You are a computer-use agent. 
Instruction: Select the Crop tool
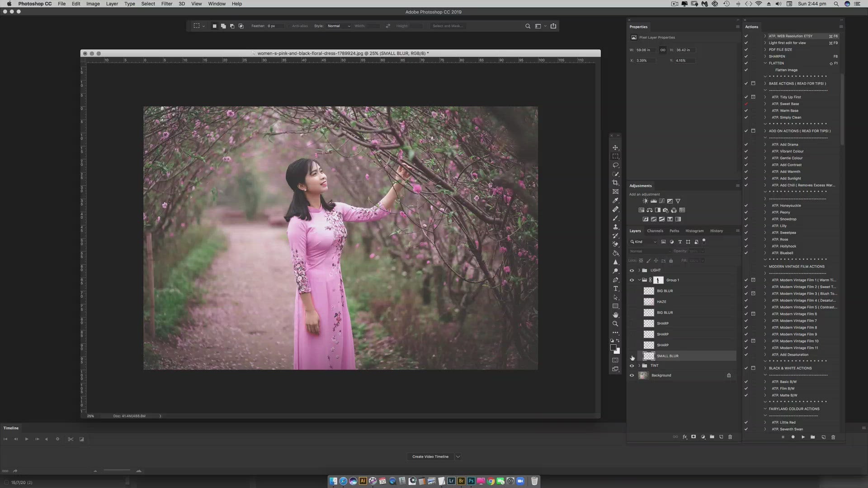pyautogui.click(x=615, y=183)
